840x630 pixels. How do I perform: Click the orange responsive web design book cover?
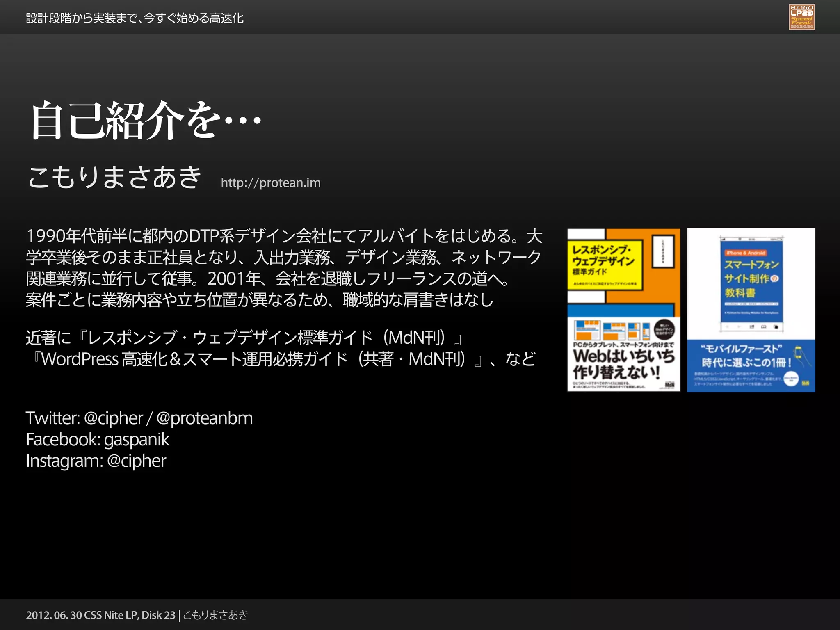point(623,310)
